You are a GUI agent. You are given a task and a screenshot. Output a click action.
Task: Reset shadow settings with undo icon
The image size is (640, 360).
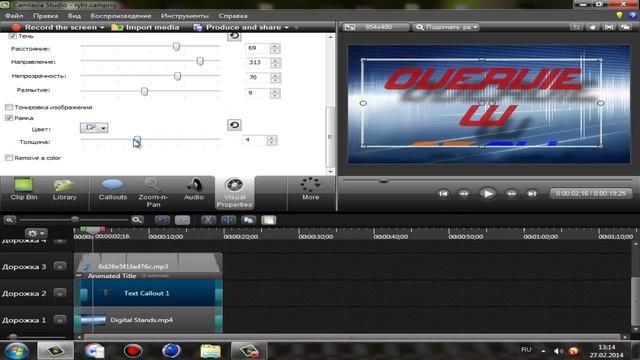[x=234, y=36]
